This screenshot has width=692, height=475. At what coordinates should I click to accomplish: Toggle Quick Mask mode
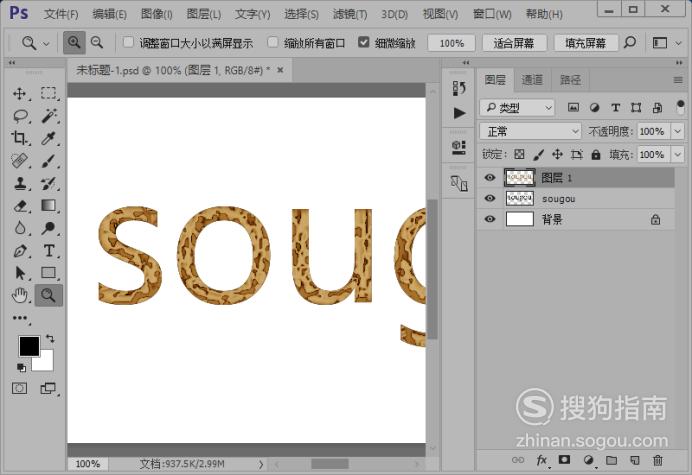(x=19, y=388)
